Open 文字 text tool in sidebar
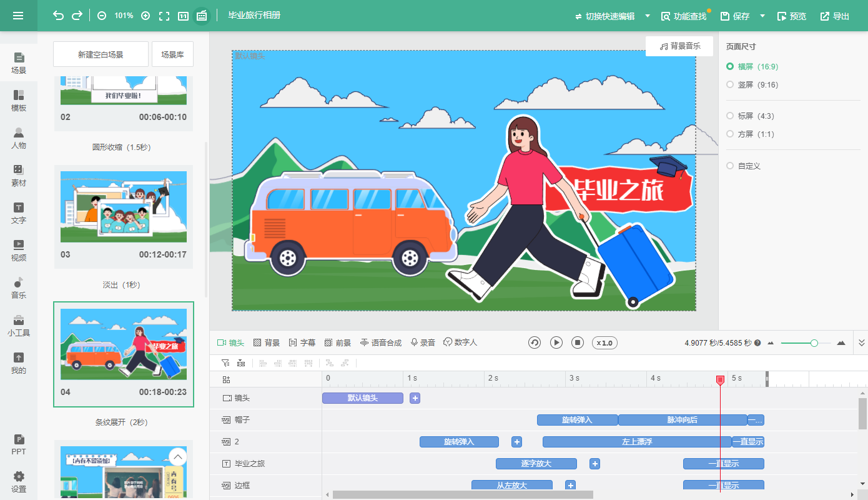The width and height of the screenshot is (868, 500). pos(19,213)
